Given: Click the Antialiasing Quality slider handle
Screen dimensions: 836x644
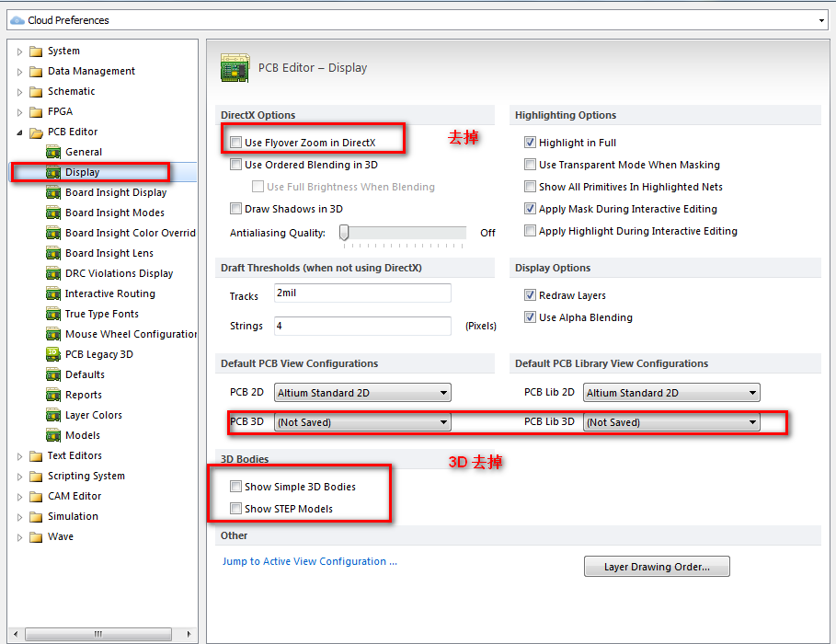Looking at the screenshot, I should 344,233.
